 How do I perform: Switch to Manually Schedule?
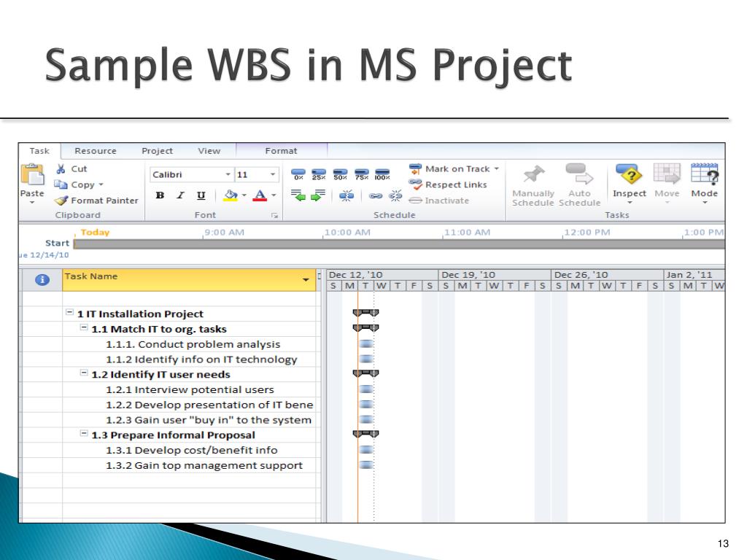[x=533, y=185]
